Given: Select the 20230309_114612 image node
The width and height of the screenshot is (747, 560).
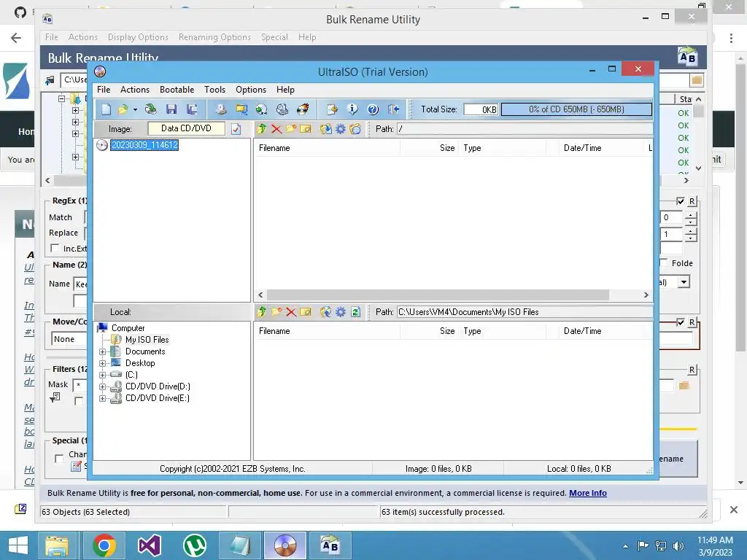Looking at the screenshot, I should coord(144,145).
